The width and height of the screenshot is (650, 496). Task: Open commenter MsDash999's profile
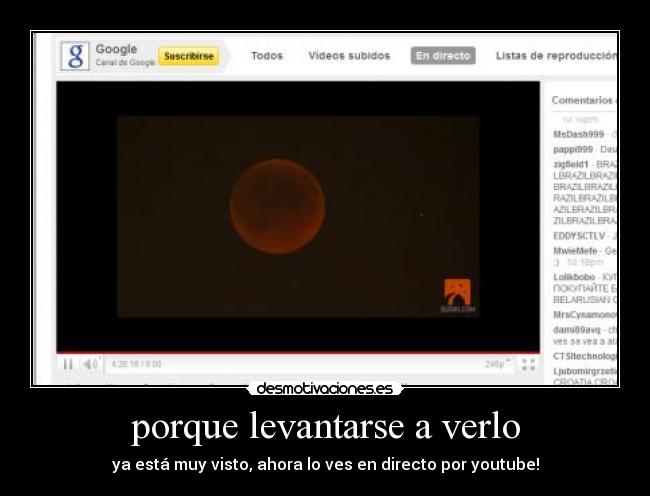click(x=579, y=134)
